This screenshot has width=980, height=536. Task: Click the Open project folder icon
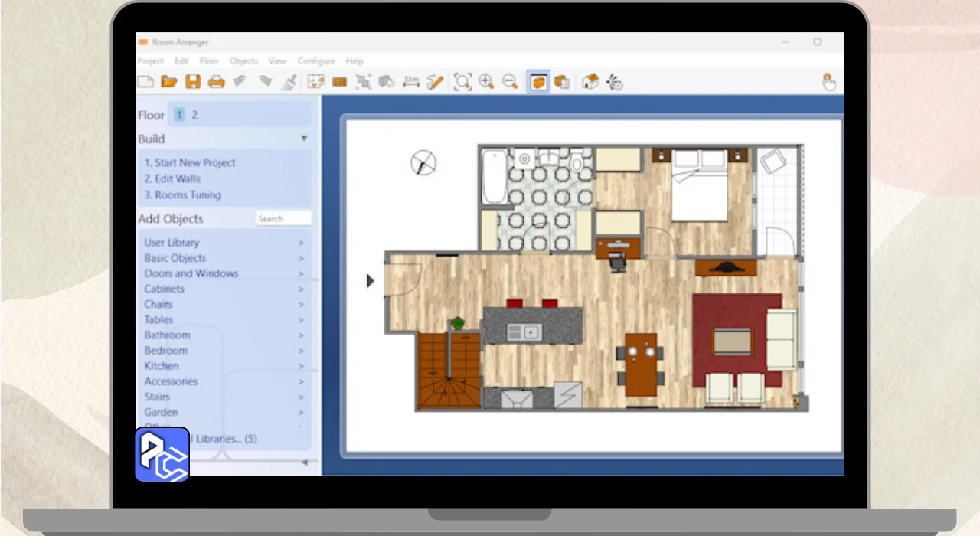[x=169, y=81]
